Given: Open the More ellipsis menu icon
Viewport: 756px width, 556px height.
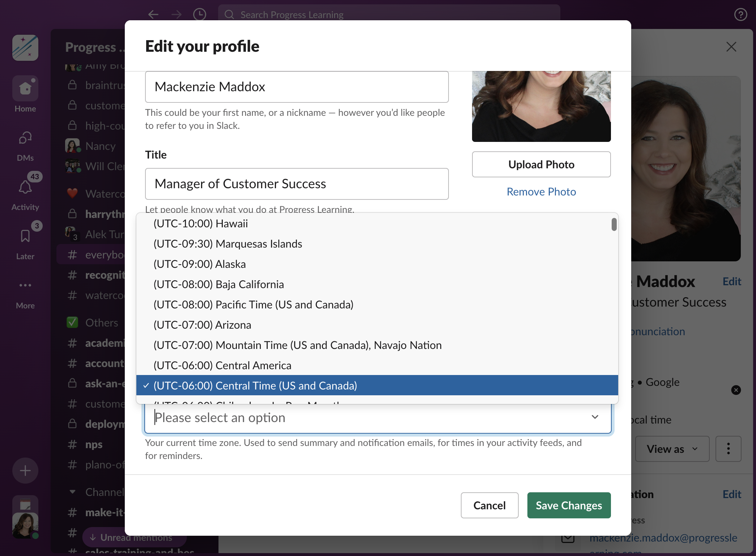Looking at the screenshot, I should pyautogui.click(x=25, y=285).
